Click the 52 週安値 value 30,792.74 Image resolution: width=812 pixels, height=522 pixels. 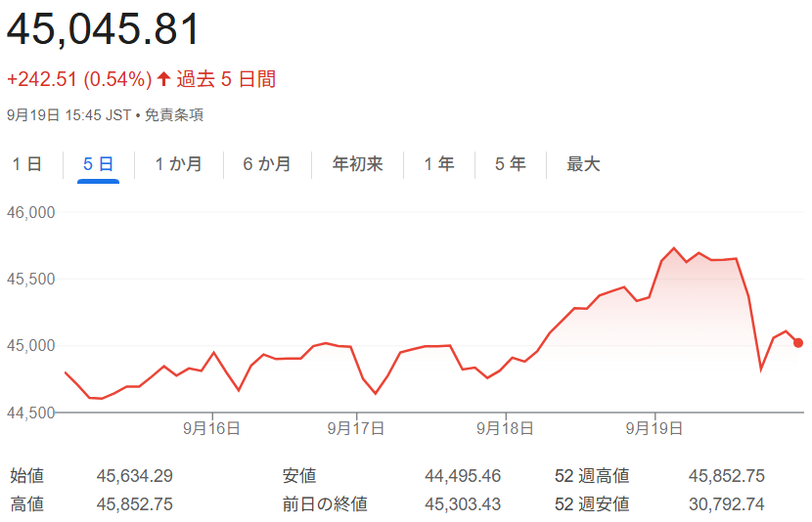727,504
